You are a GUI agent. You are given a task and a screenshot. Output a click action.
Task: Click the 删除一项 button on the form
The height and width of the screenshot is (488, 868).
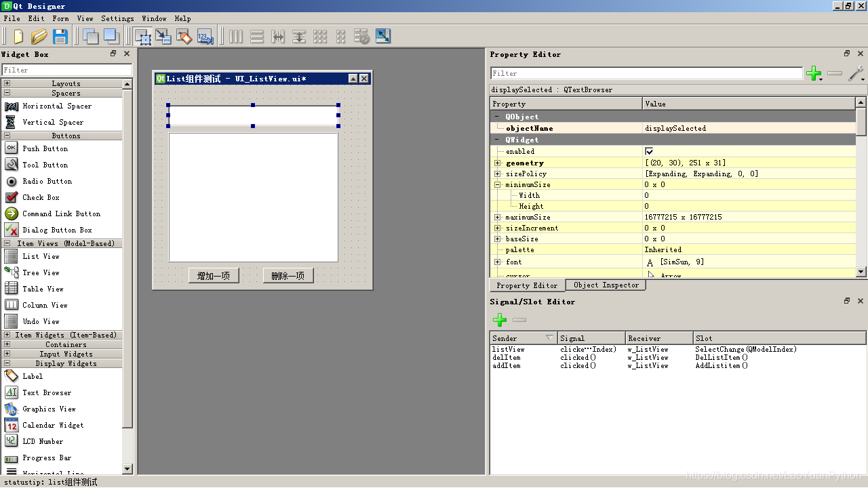[x=288, y=276]
